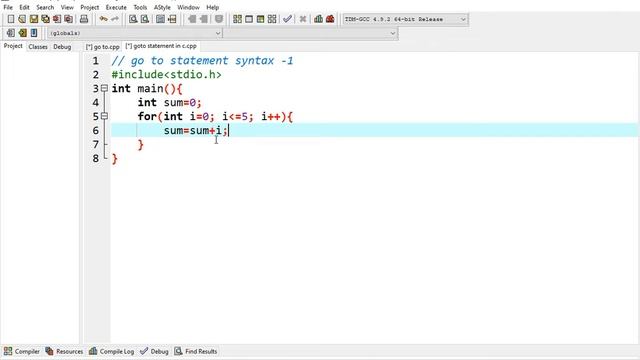
Task: Click line number 1 in the gutter
Action: click(96, 61)
